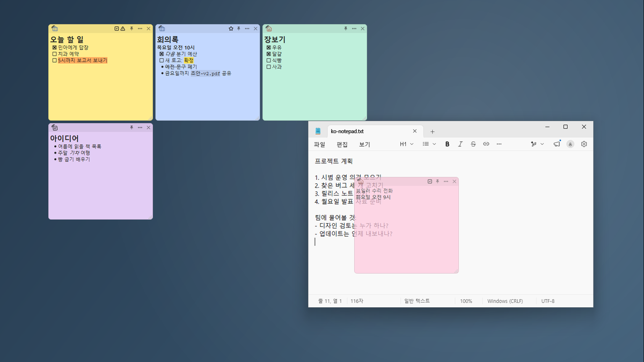Viewport: 644px width, 362px height.
Task: Open the 보기 menu
Action: point(364,144)
